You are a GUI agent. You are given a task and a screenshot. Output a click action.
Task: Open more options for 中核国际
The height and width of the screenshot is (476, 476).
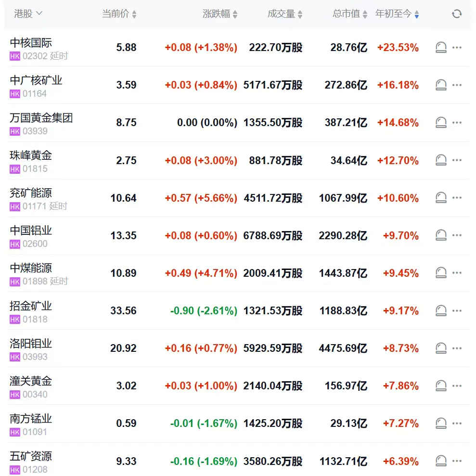(x=457, y=47)
